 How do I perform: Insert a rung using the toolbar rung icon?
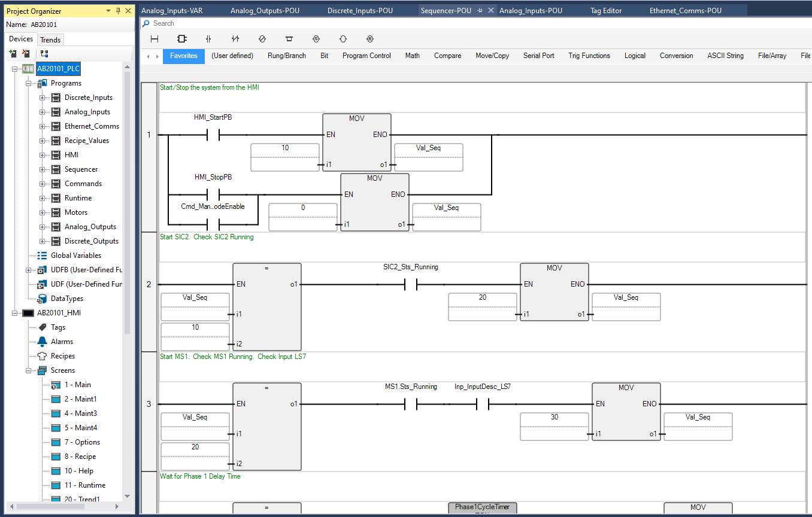154,39
